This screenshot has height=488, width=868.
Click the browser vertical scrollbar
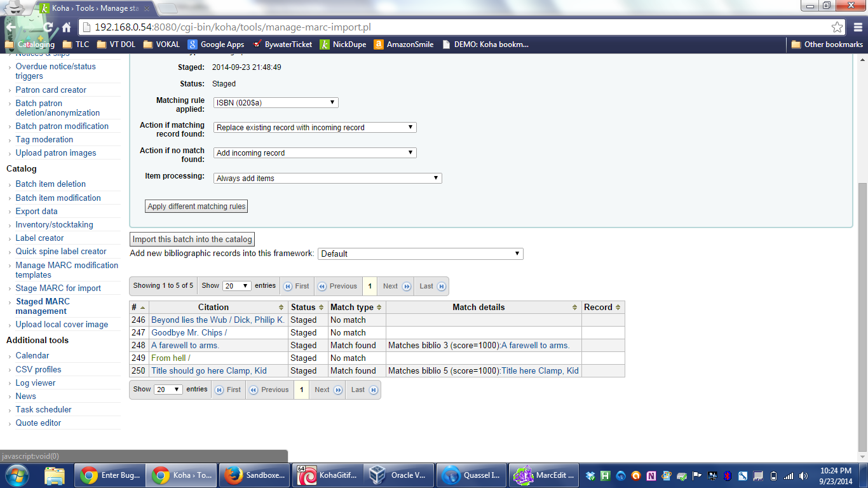[862, 318]
